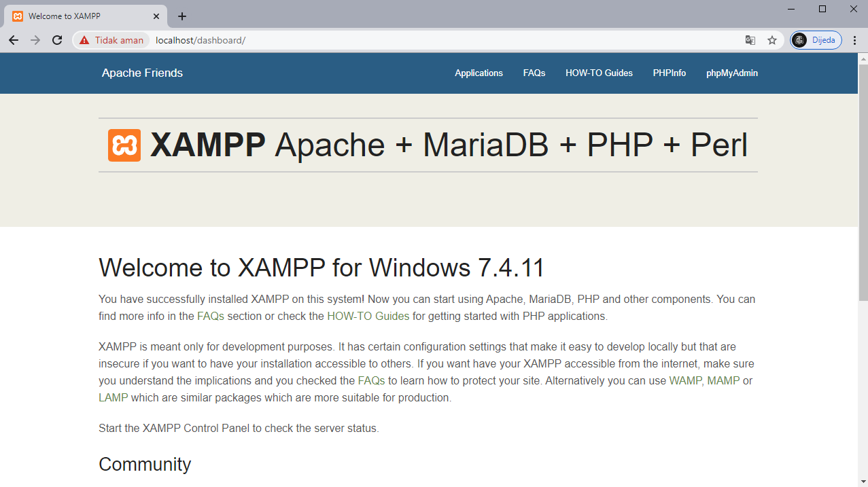Bookmark this page with the star icon
This screenshot has height=487, width=868.
(772, 40)
